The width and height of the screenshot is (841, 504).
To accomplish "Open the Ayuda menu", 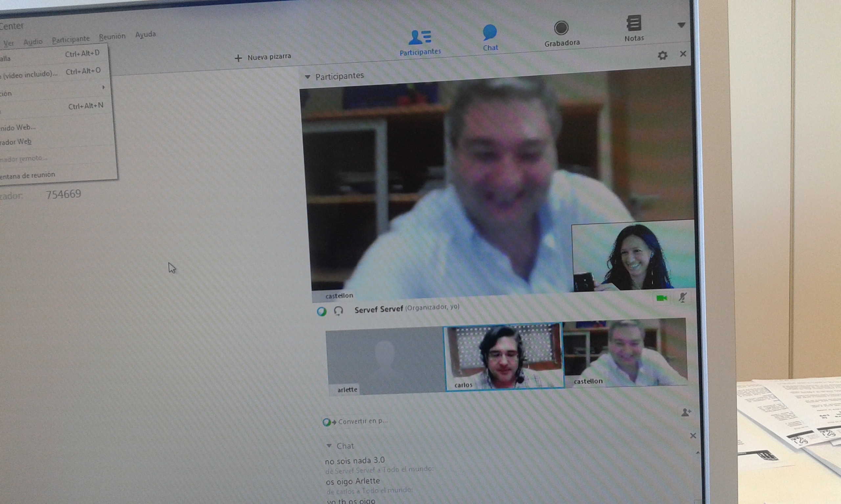I will (x=145, y=34).
